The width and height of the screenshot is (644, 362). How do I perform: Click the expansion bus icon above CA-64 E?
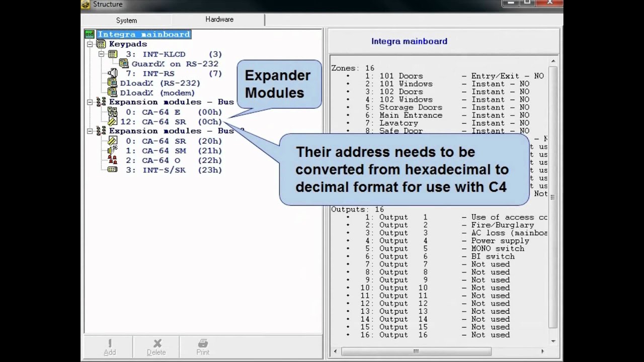pos(101,102)
